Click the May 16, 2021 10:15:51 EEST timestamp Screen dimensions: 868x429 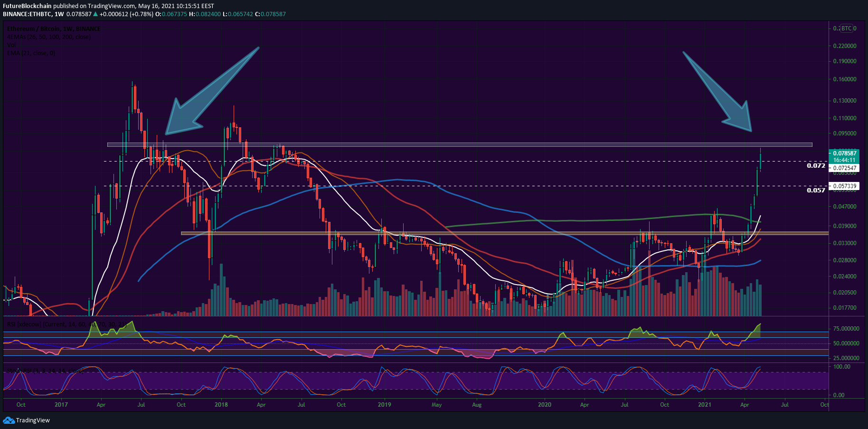(176, 6)
